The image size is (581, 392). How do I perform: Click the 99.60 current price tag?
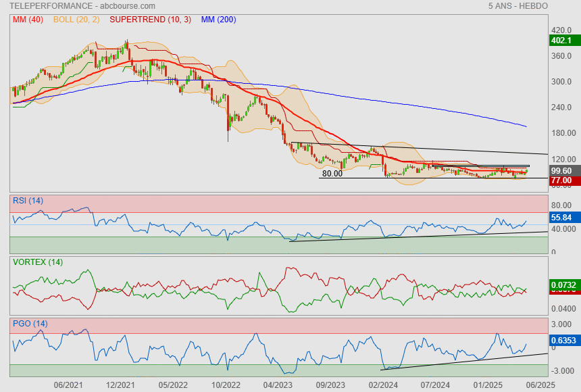pyautogui.click(x=565, y=171)
